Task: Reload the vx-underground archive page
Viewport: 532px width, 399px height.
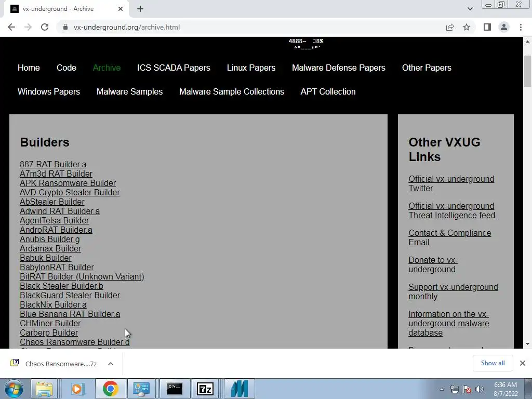Action: coord(45,27)
